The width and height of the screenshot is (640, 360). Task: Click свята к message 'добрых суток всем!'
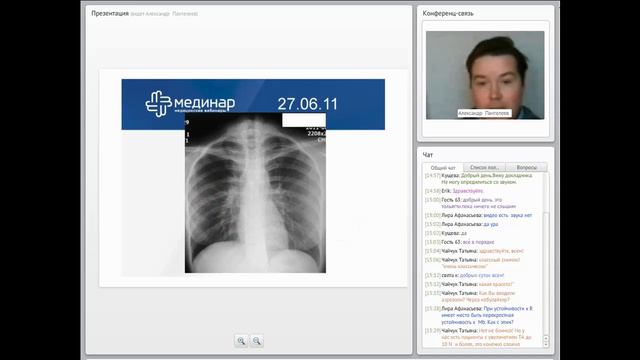click(482, 276)
